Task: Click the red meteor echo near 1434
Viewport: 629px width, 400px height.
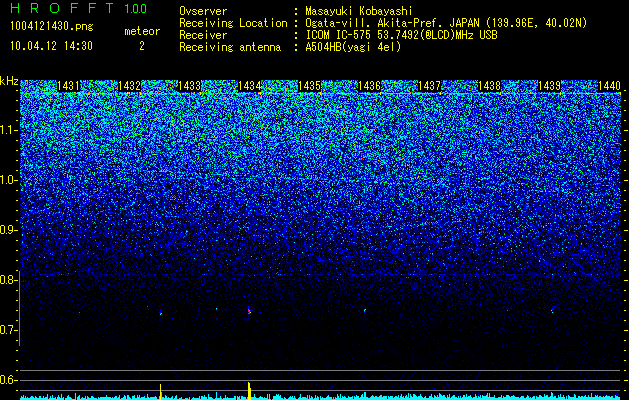Action: 249,311
